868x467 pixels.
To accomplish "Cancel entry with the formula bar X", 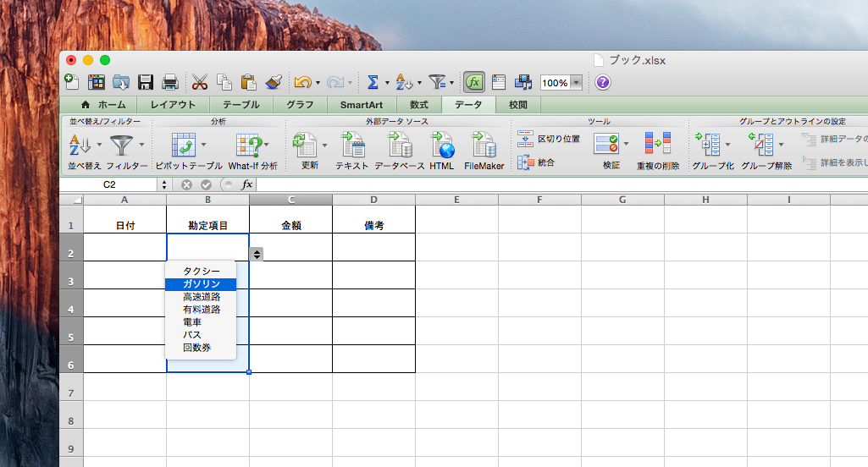I will tap(186, 184).
